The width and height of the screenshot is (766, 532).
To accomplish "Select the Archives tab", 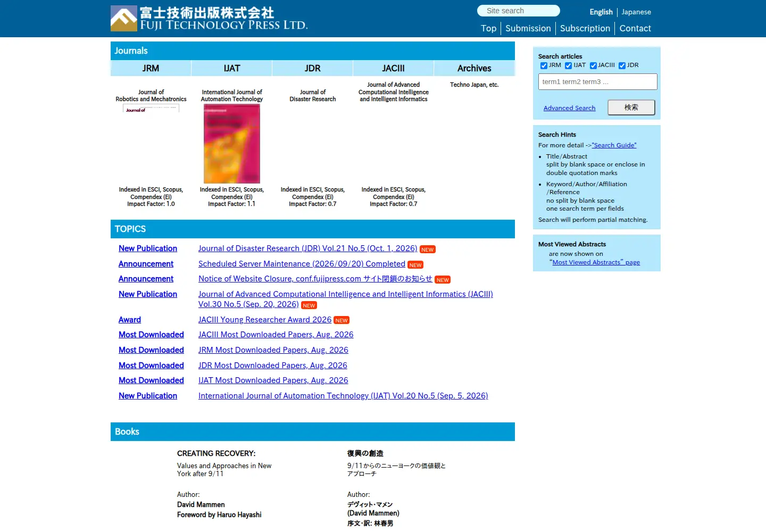I will (474, 68).
